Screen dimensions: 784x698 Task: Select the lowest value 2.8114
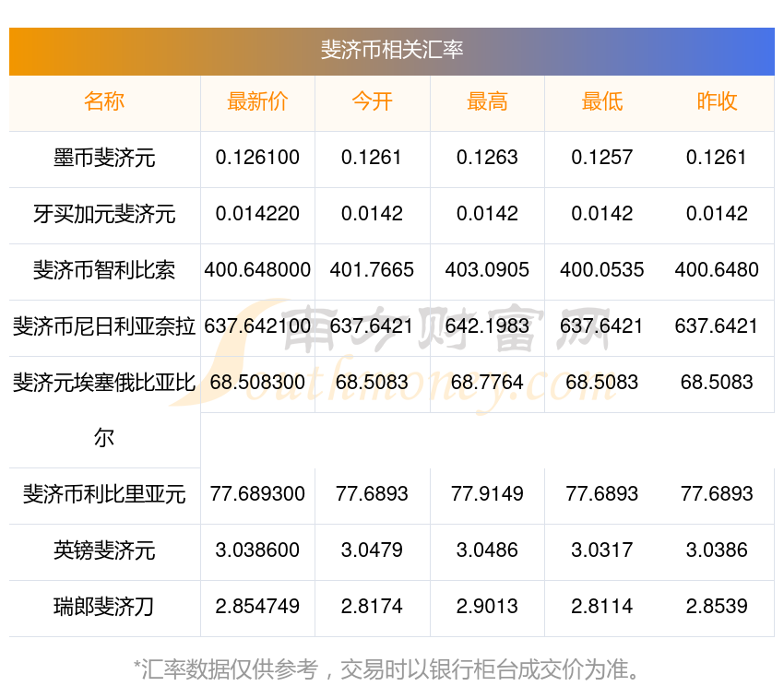[x=601, y=607]
